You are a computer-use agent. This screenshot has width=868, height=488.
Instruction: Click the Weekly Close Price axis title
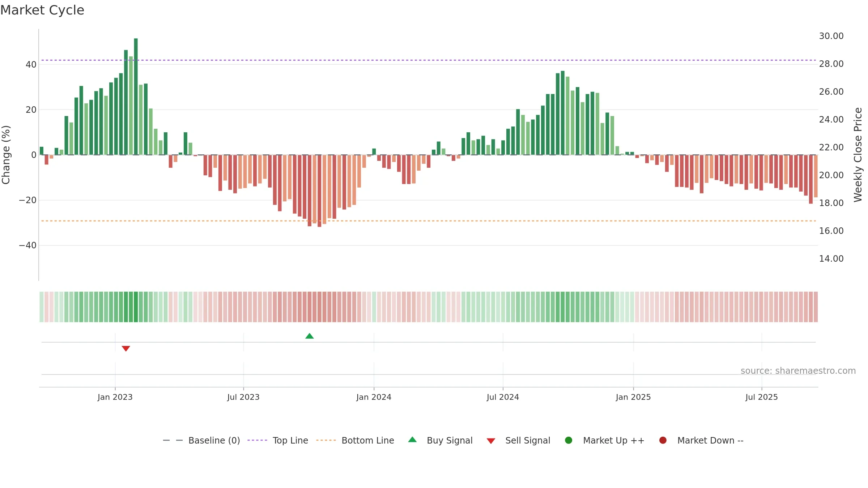(x=858, y=155)
